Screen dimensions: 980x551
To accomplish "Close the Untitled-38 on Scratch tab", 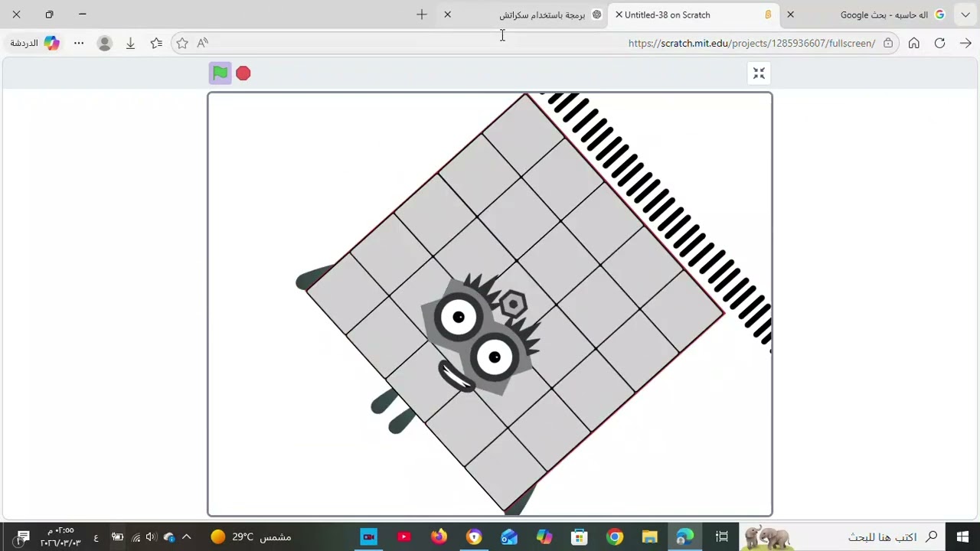I will pos(619,15).
